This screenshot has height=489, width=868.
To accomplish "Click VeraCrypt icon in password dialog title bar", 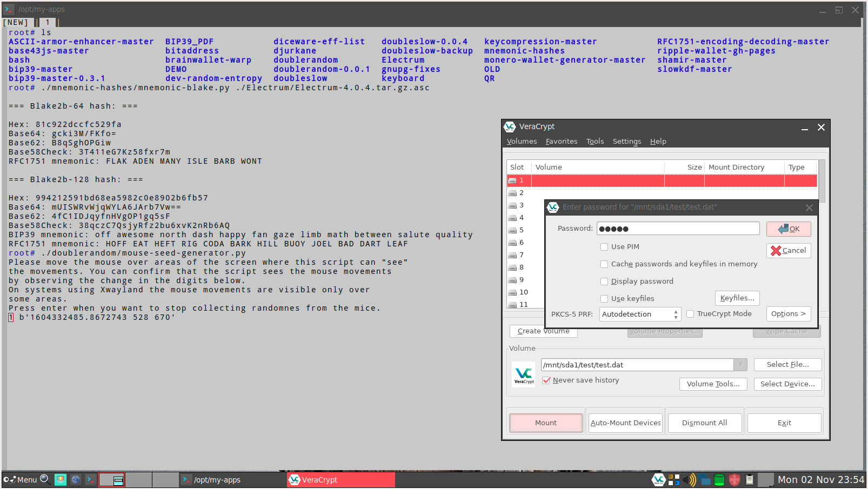I will tap(553, 207).
